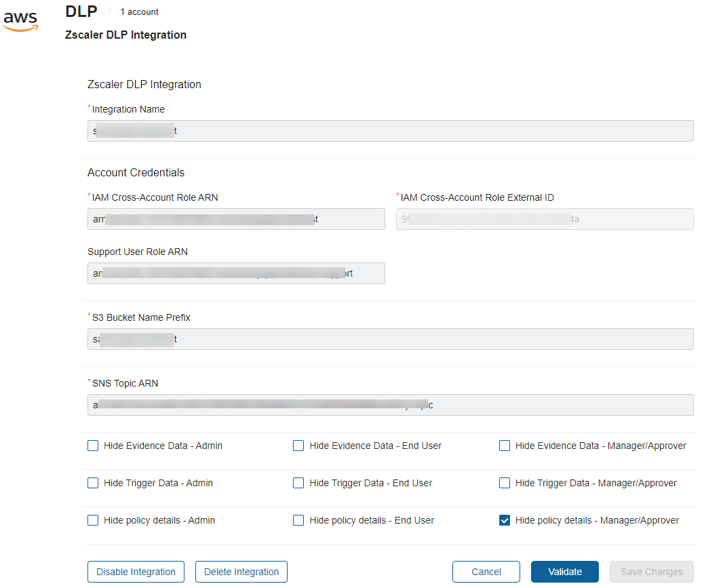Toggle Hide Trigger Data - Admin checkbox
The width and height of the screenshot is (702, 588).
click(93, 483)
